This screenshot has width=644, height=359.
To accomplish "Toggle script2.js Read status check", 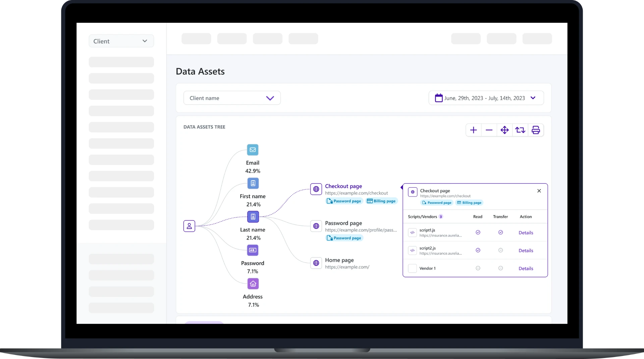I will [478, 250].
